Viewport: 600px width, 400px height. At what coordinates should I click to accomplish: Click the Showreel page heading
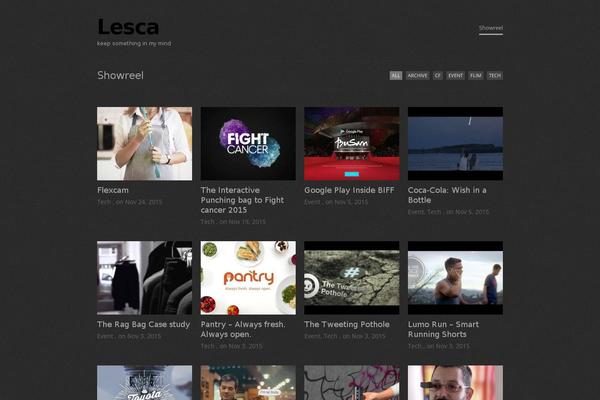pos(121,75)
